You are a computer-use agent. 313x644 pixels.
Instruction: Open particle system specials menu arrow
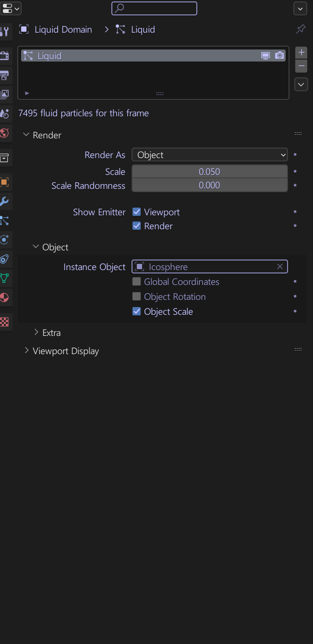(301, 85)
